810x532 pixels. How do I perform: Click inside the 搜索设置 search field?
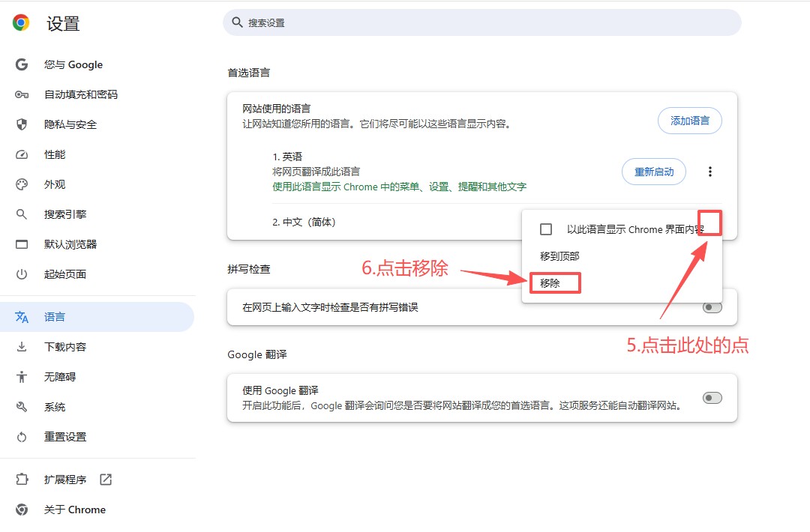coord(480,22)
